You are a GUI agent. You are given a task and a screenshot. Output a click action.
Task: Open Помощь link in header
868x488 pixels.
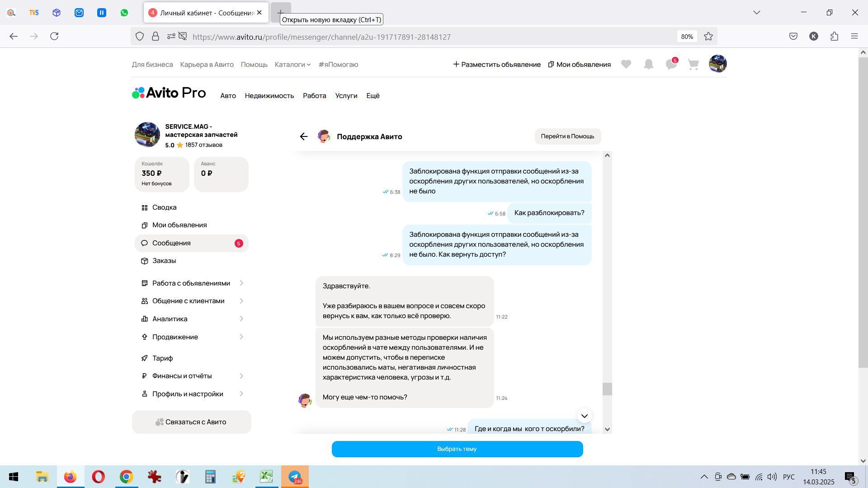tap(254, 65)
